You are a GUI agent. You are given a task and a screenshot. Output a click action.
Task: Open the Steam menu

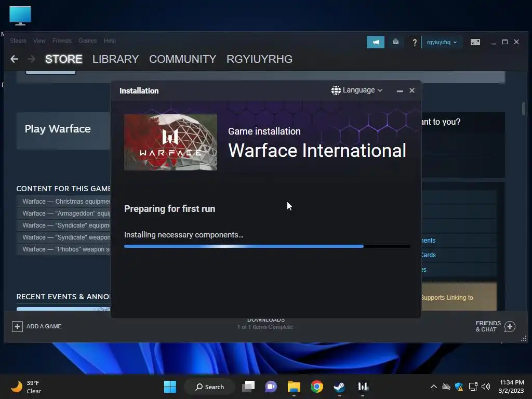tap(18, 41)
